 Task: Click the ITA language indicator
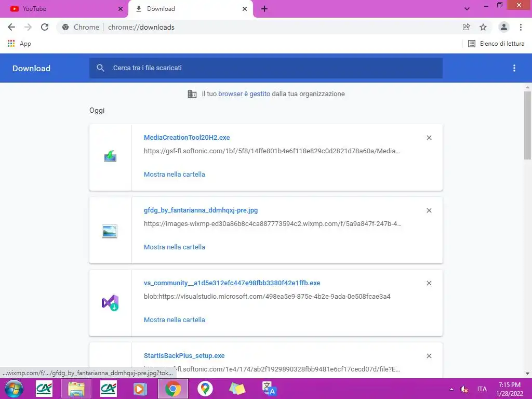[482, 389]
